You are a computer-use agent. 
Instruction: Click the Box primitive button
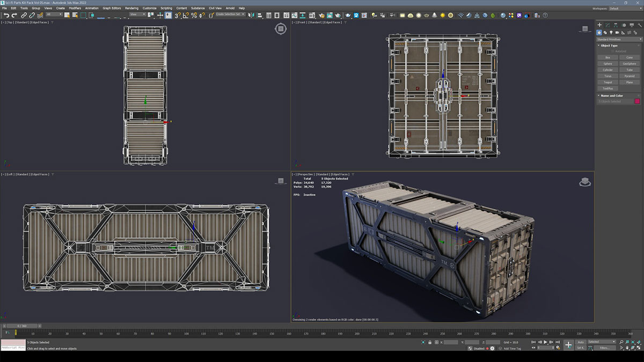[x=607, y=57]
